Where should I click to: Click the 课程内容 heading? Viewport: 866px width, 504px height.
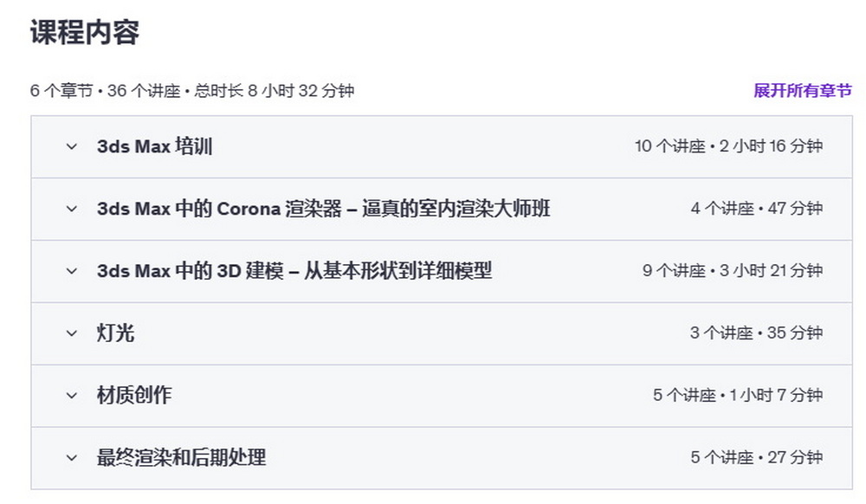(x=85, y=32)
